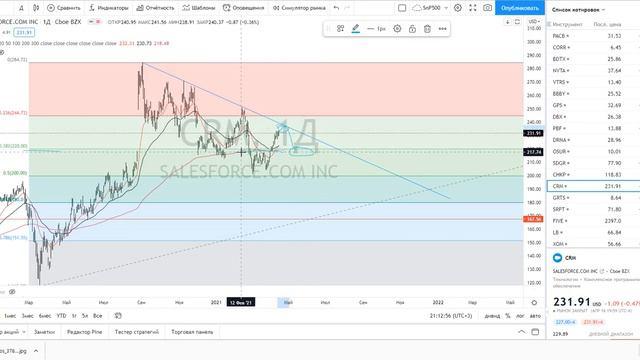Toggle percent scale mode

508,316
